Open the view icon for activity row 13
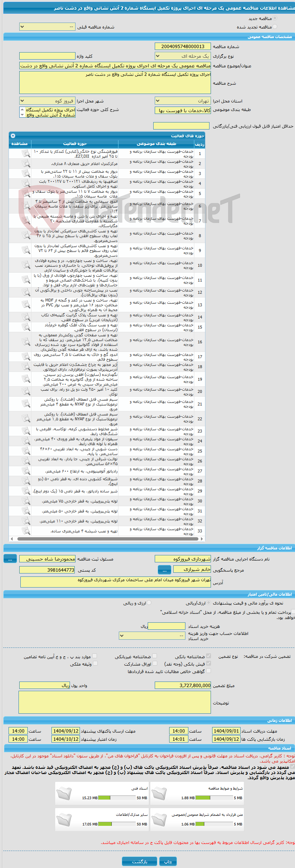 pyautogui.click(x=26, y=305)
